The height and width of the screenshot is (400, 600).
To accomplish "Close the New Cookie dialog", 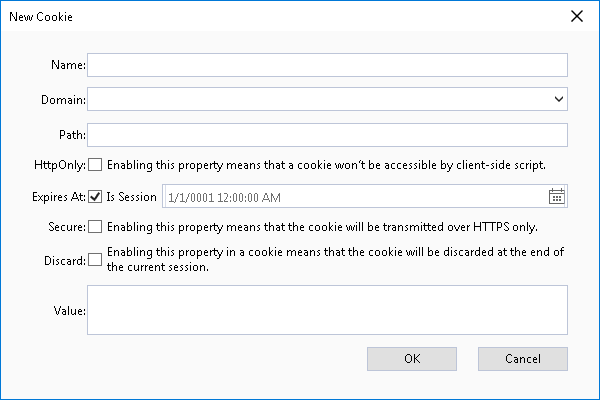I will [x=576, y=16].
